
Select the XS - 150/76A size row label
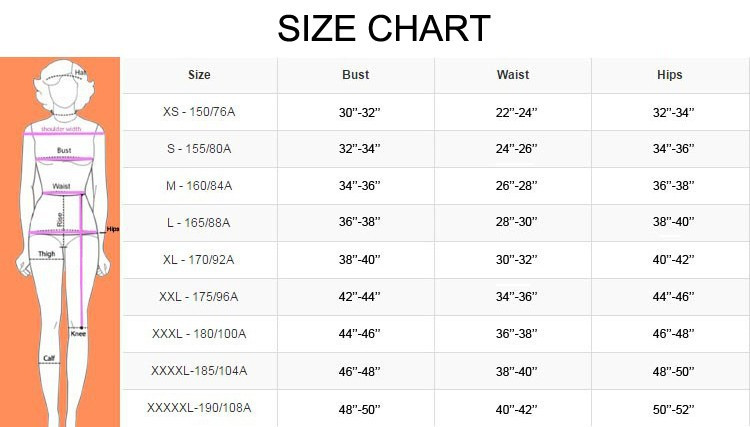click(199, 112)
